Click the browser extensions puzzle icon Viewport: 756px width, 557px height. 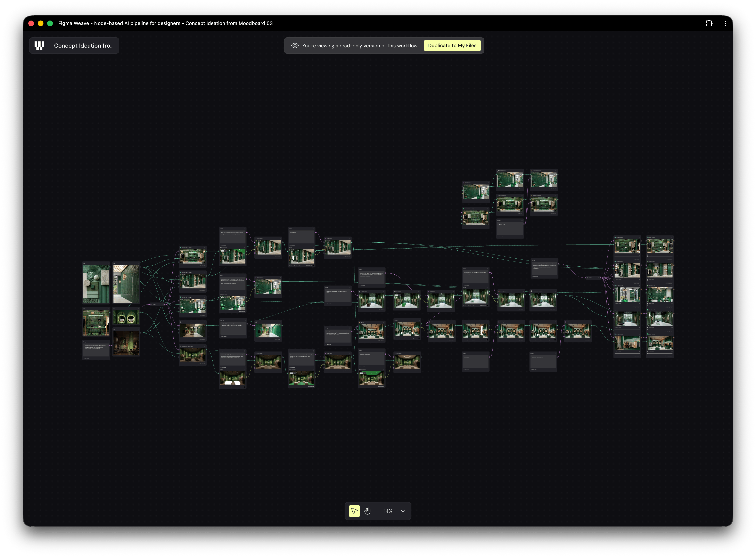click(x=709, y=23)
